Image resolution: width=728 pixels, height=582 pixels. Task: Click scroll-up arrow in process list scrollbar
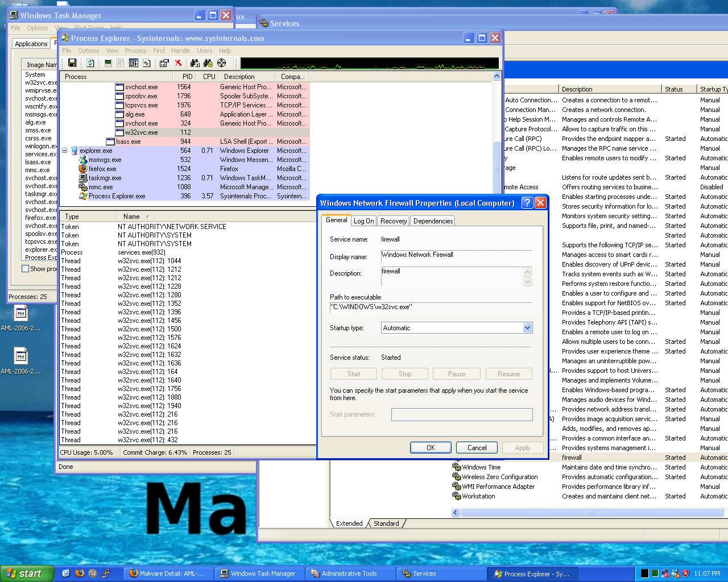pyautogui.click(x=497, y=77)
